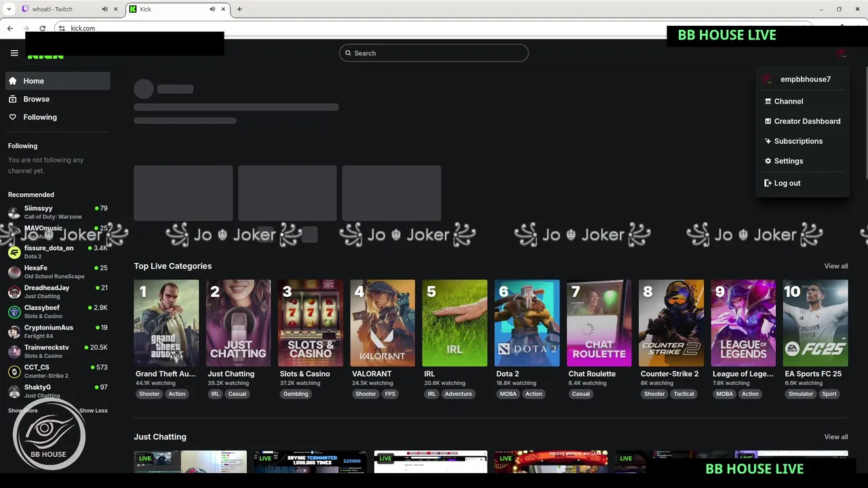Mute the Kick tab audio icon

tap(212, 9)
